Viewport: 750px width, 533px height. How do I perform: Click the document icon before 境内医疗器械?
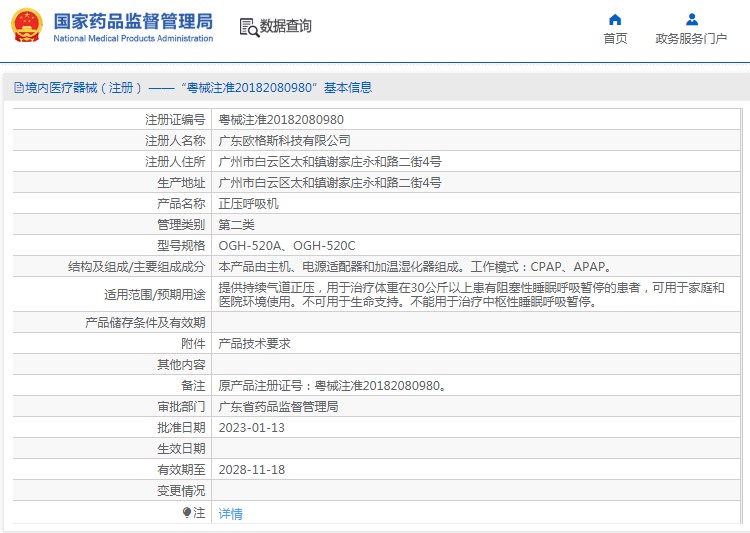(x=18, y=88)
